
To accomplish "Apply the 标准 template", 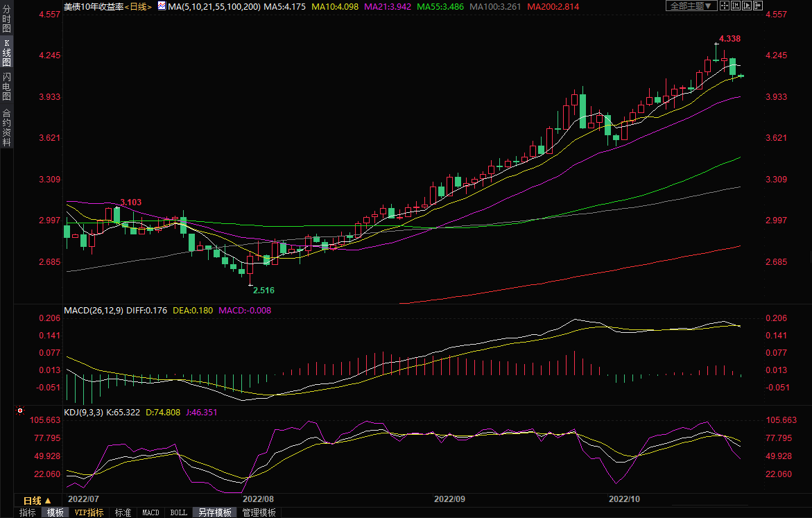I will coord(123,512).
